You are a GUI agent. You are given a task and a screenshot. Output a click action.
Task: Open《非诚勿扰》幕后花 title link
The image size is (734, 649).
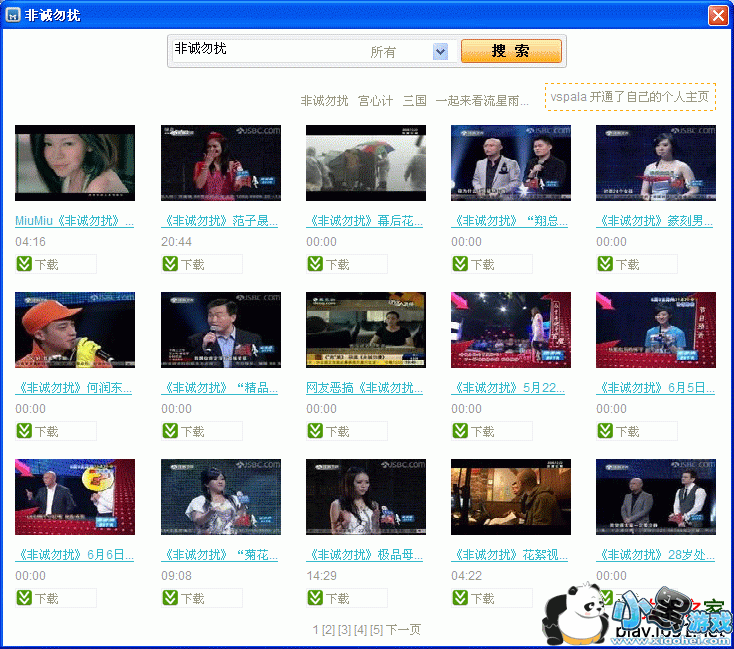365,221
